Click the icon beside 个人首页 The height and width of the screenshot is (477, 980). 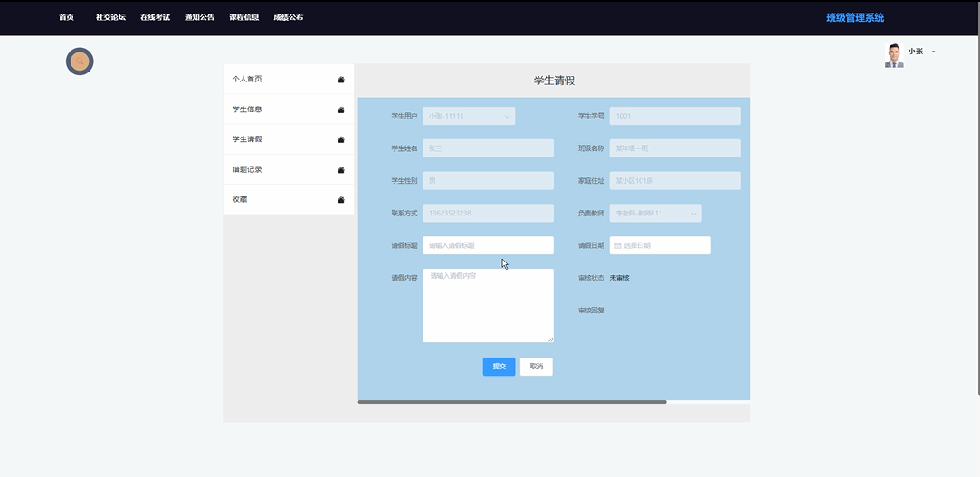(x=340, y=80)
